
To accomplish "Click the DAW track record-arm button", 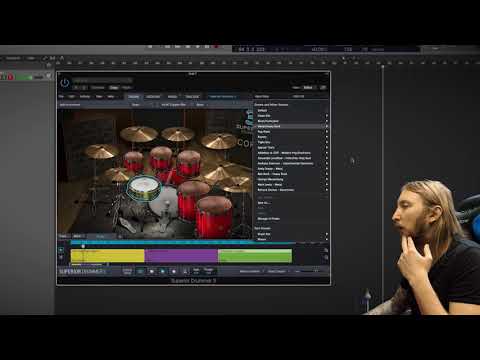I will pyautogui.click(x=10, y=77).
